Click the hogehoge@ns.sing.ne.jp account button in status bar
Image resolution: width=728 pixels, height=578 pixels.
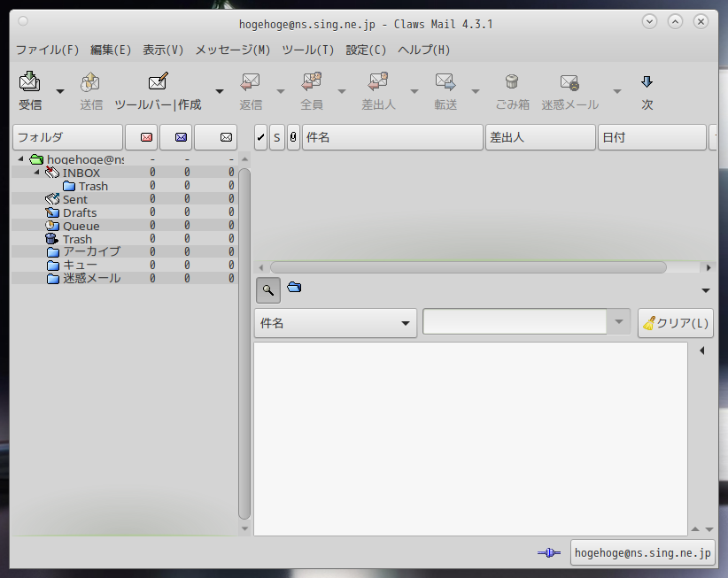tap(642, 552)
